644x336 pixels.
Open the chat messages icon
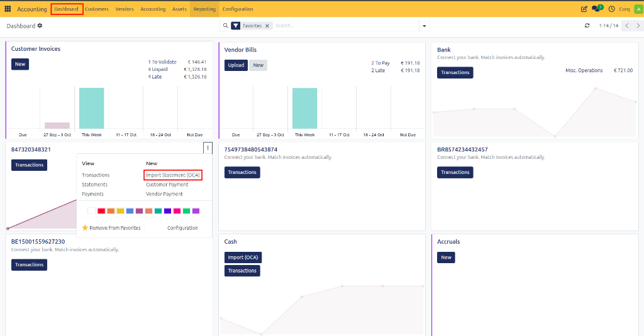click(596, 9)
